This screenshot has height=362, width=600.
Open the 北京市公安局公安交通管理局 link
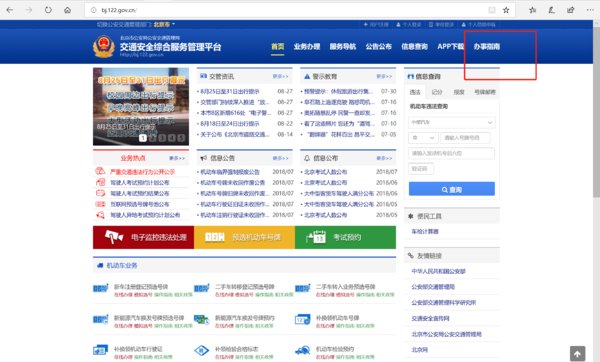click(x=447, y=334)
